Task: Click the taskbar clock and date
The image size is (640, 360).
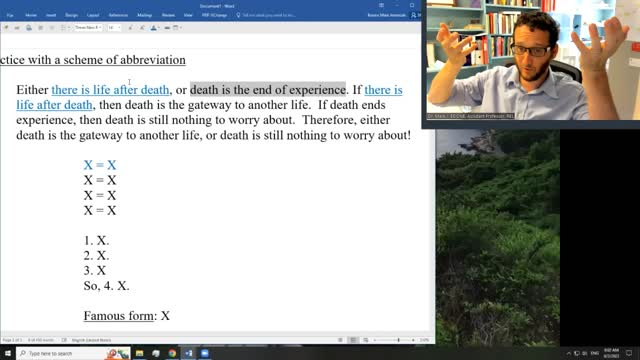Action: click(611, 353)
